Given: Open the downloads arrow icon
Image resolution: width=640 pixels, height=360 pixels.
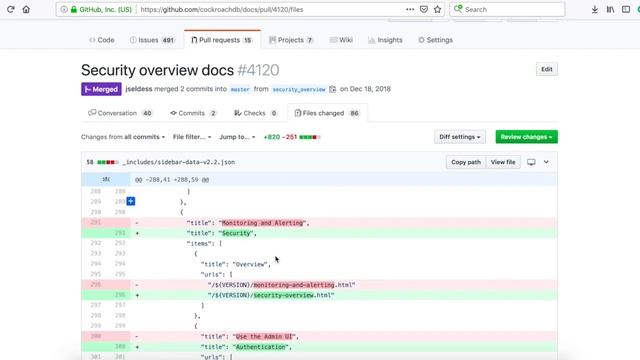Looking at the screenshot, I should tap(595, 9).
